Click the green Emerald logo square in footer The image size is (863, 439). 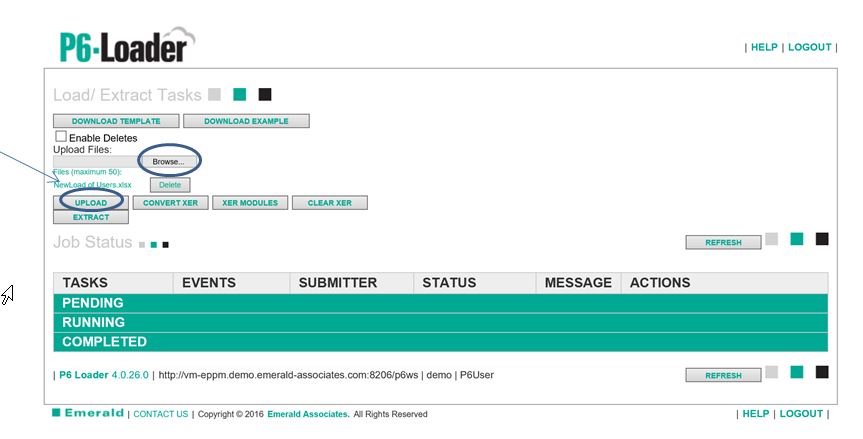click(57, 413)
